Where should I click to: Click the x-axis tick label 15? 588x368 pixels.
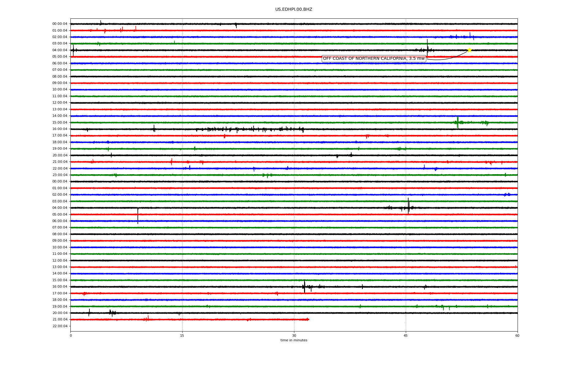[x=182, y=335]
